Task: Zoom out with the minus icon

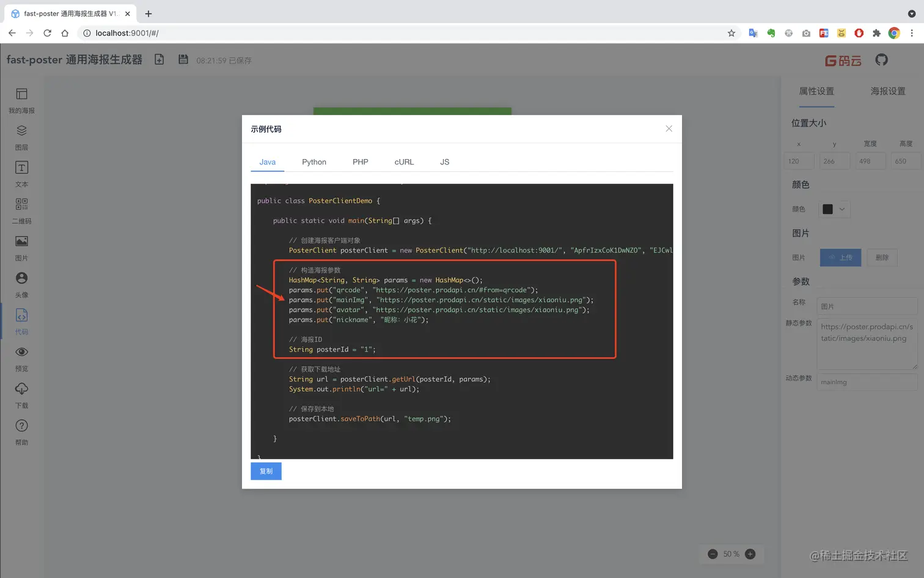Action: [x=713, y=554]
